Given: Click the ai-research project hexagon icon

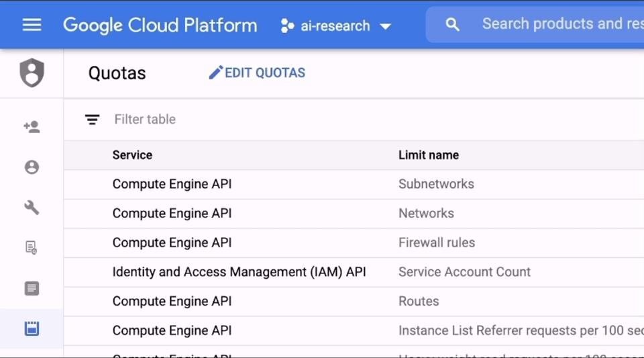Looking at the screenshot, I should [x=287, y=26].
